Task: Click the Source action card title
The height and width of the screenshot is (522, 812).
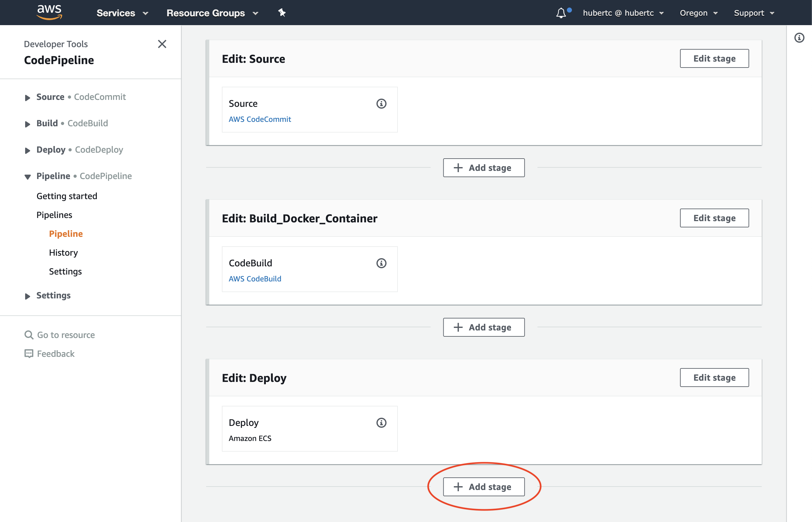Action: click(243, 104)
